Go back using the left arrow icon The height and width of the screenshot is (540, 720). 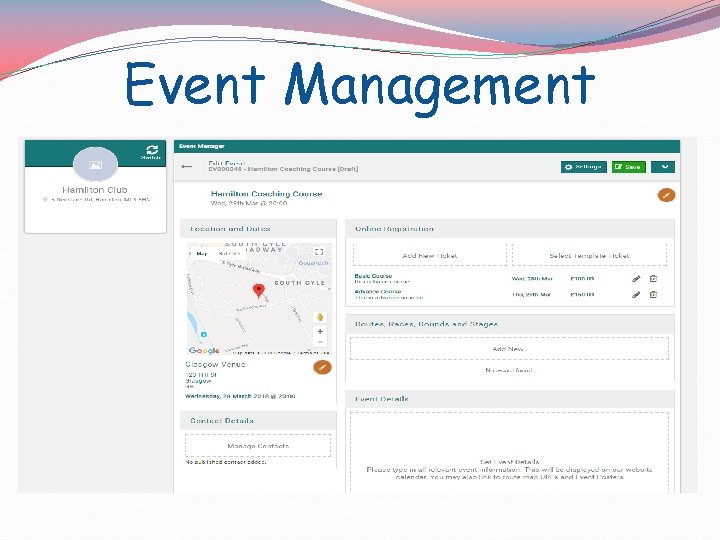186,166
